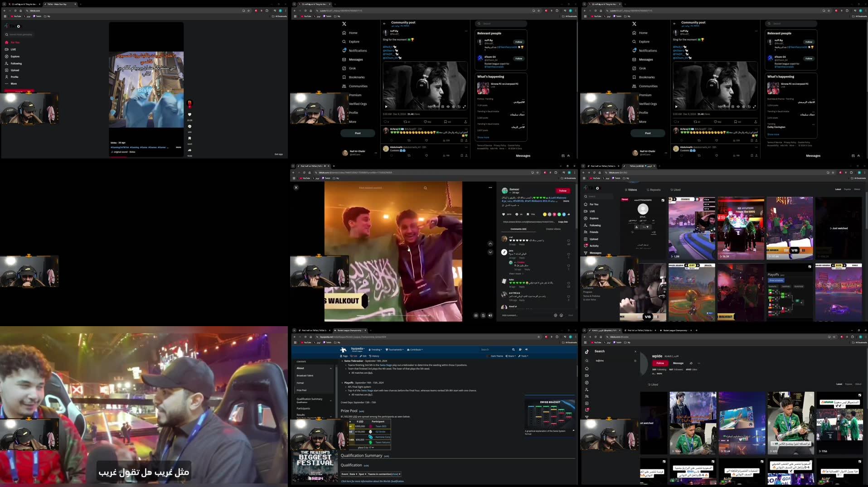Click the search magnifier over the walkout video
The width and height of the screenshot is (868, 487).
pyautogui.click(x=425, y=188)
